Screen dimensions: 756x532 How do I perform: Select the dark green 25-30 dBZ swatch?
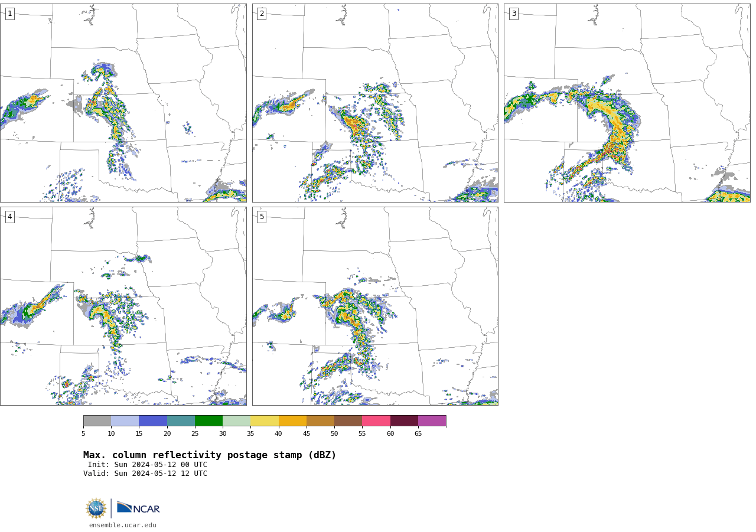[208, 420]
